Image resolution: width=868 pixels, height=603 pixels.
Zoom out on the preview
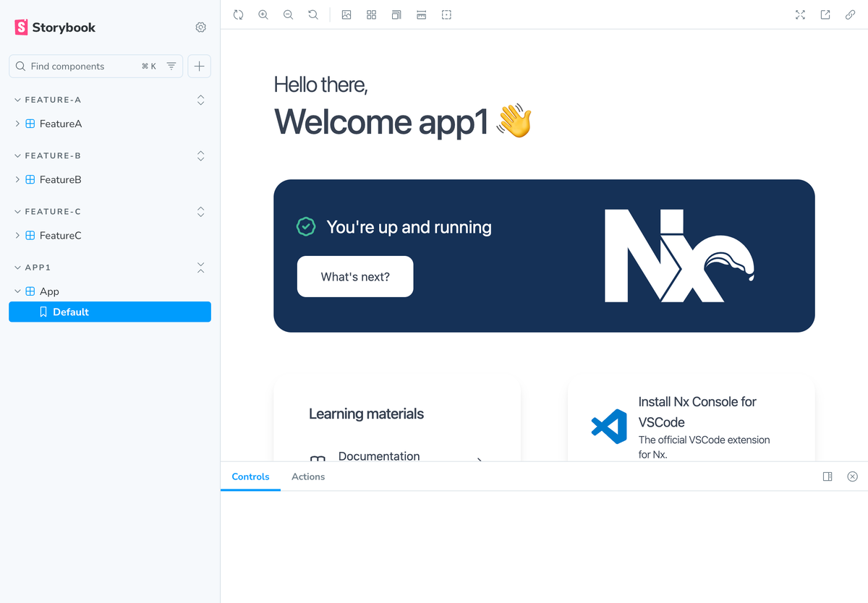pyautogui.click(x=288, y=14)
